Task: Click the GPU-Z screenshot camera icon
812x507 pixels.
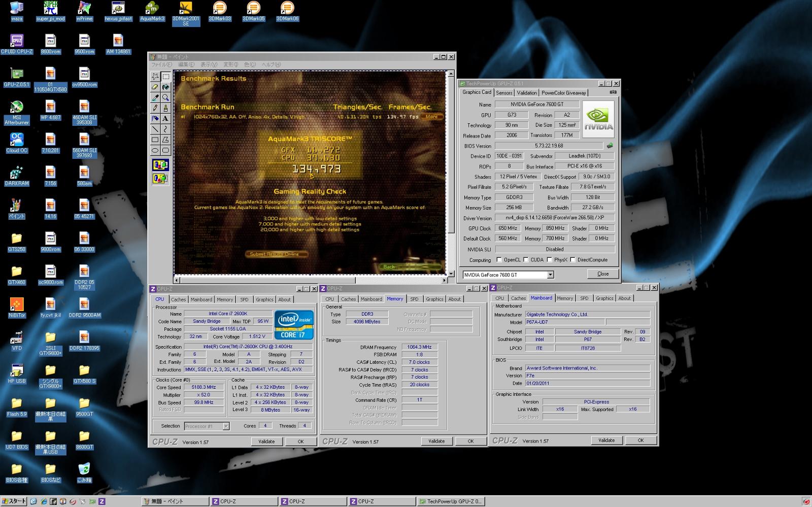Action: [613, 92]
